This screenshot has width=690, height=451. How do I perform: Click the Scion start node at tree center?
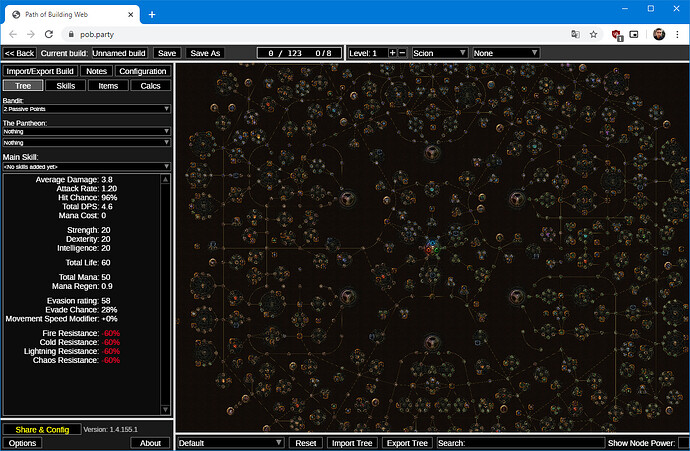[432, 248]
